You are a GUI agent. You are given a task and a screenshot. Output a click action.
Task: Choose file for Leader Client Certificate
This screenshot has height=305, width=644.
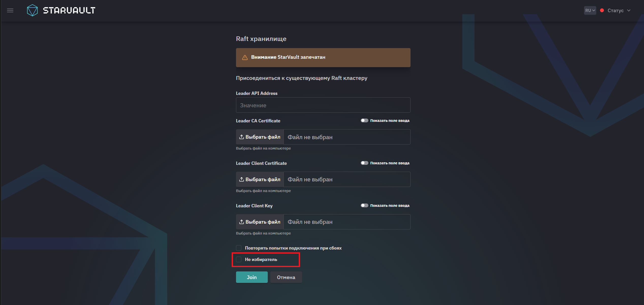coord(260,179)
